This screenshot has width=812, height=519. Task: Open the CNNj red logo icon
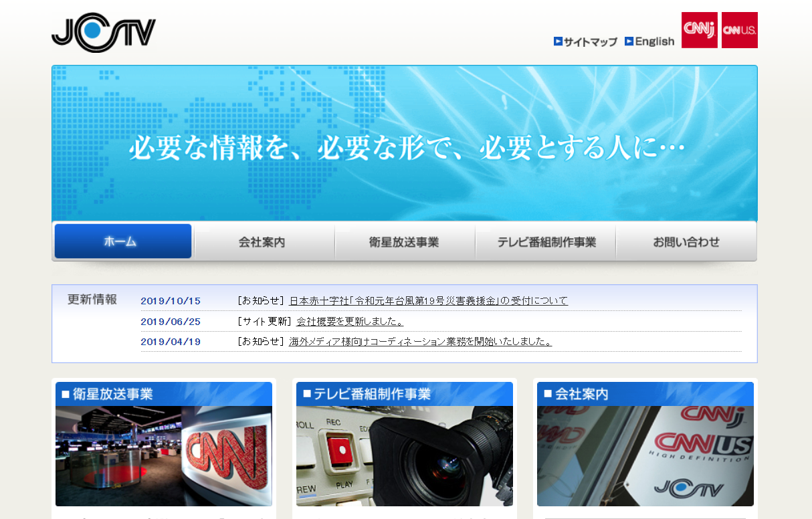click(x=699, y=30)
